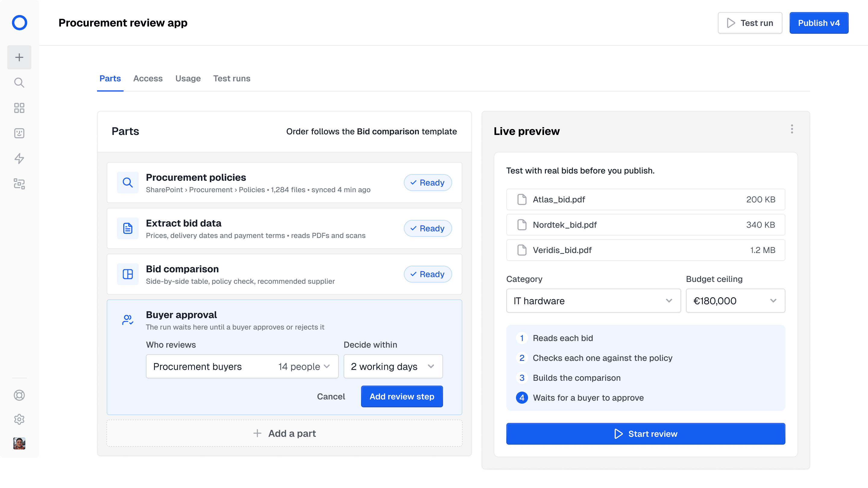
Task: Click the Test run button
Action: point(750,23)
